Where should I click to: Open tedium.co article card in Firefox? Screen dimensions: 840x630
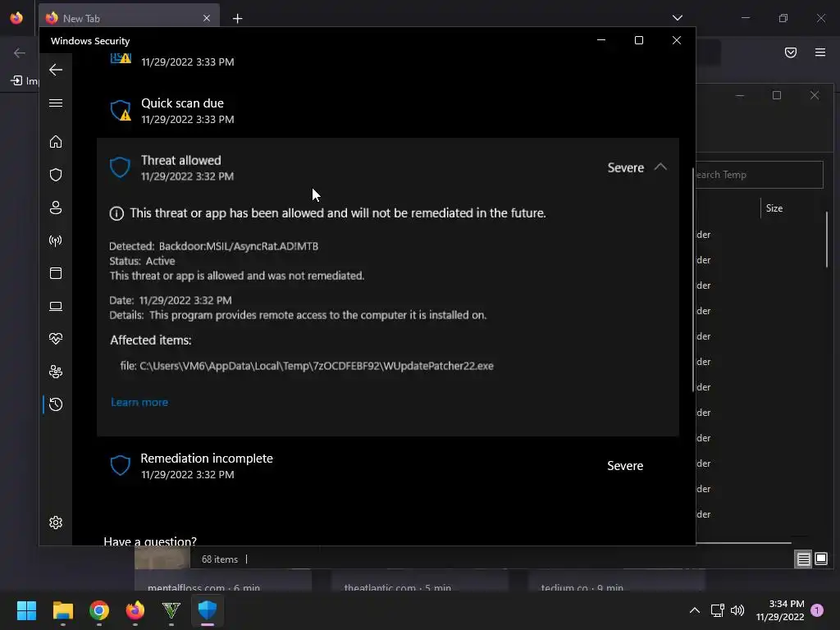[616, 580]
